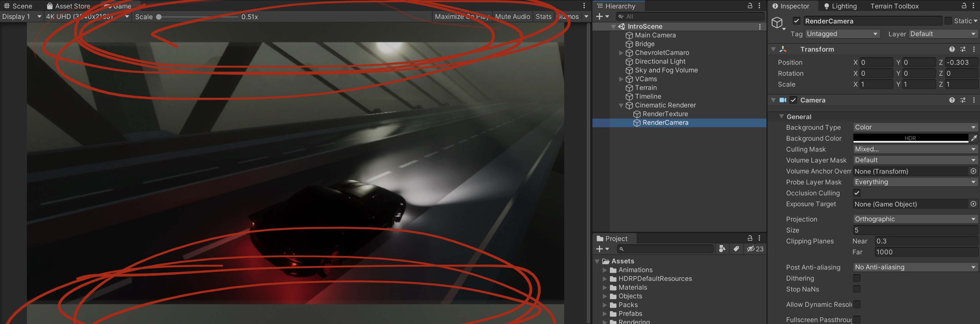Open Camera presets icon
The image size is (980, 324).
pos(963,100)
